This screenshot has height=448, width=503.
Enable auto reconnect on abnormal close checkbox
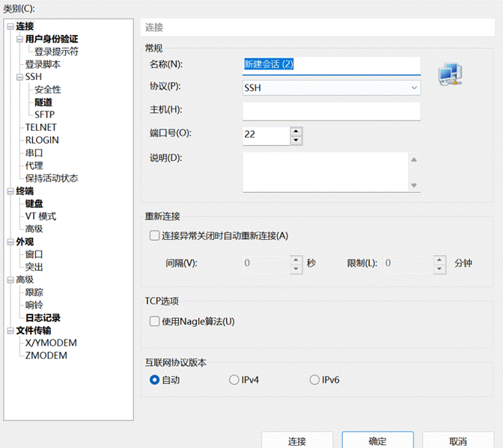(x=154, y=236)
